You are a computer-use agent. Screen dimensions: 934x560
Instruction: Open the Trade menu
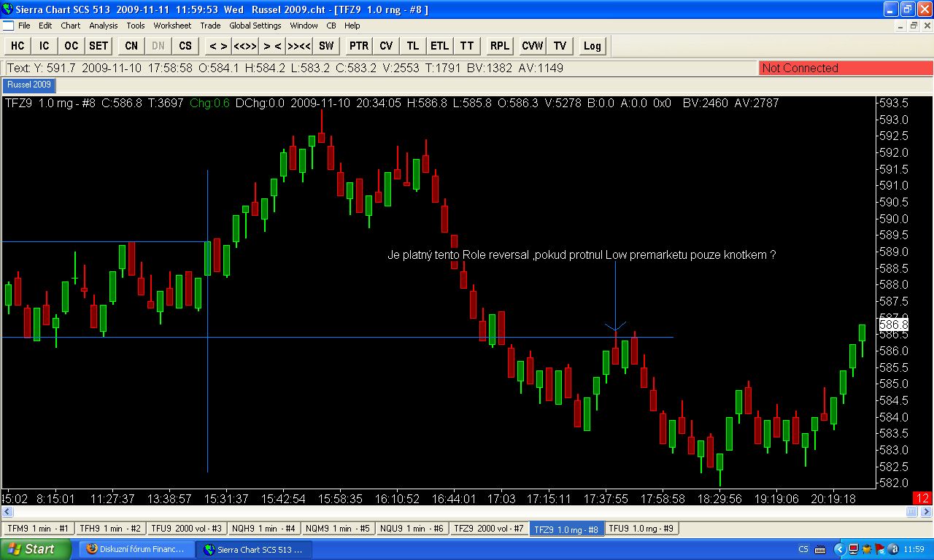point(210,26)
